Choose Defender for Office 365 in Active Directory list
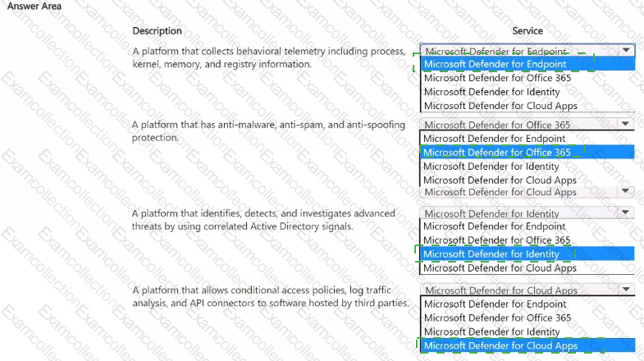The height and width of the screenshot is (361, 644). click(x=497, y=240)
